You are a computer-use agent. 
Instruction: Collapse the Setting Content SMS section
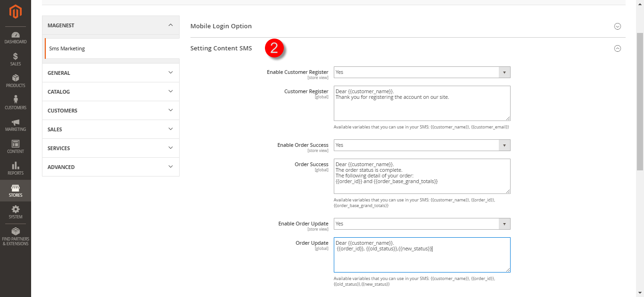point(617,48)
